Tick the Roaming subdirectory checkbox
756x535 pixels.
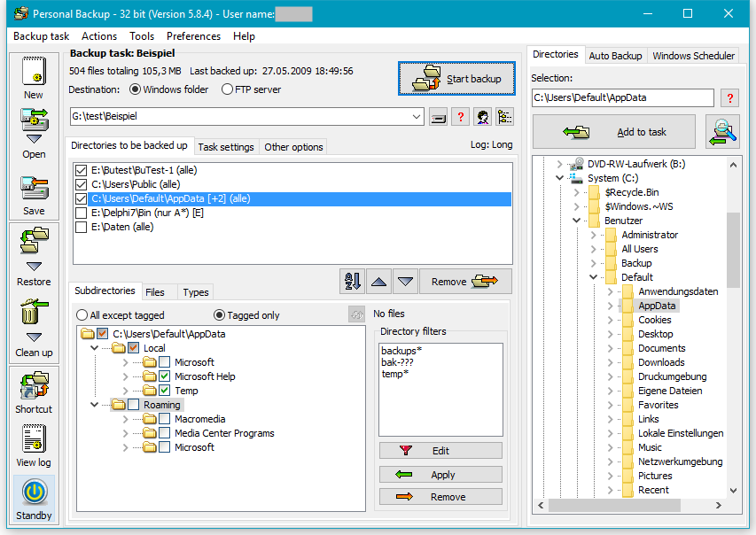(134, 405)
